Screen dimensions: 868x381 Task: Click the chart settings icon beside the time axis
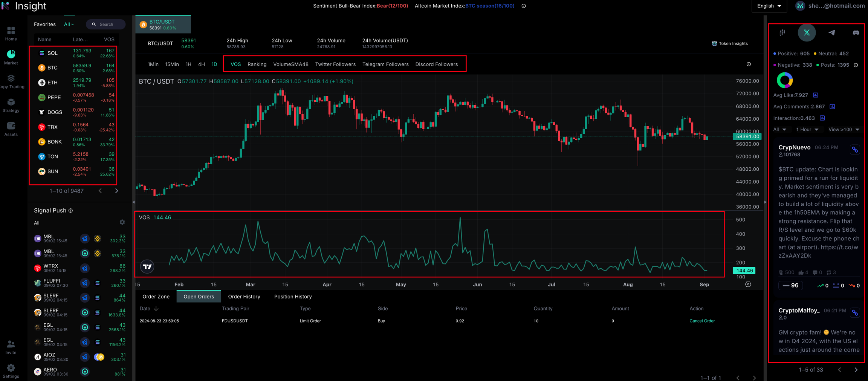(x=748, y=285)
